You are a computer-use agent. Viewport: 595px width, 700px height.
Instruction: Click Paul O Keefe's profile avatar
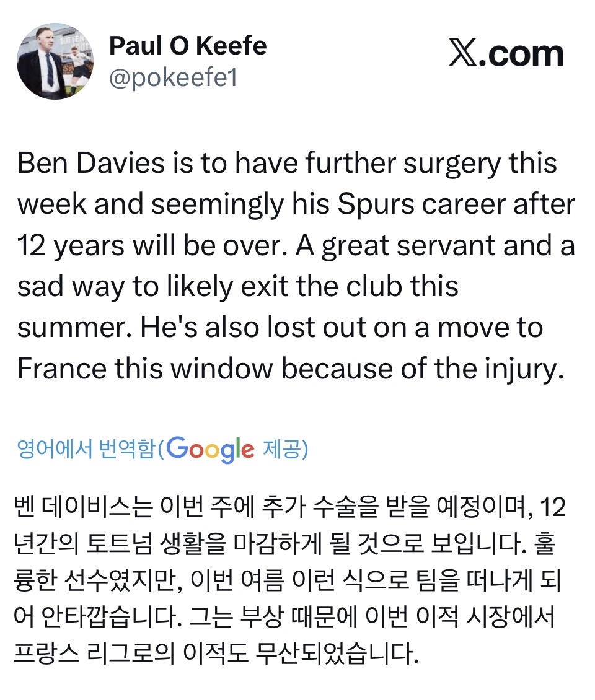click(x=56, y=61)
